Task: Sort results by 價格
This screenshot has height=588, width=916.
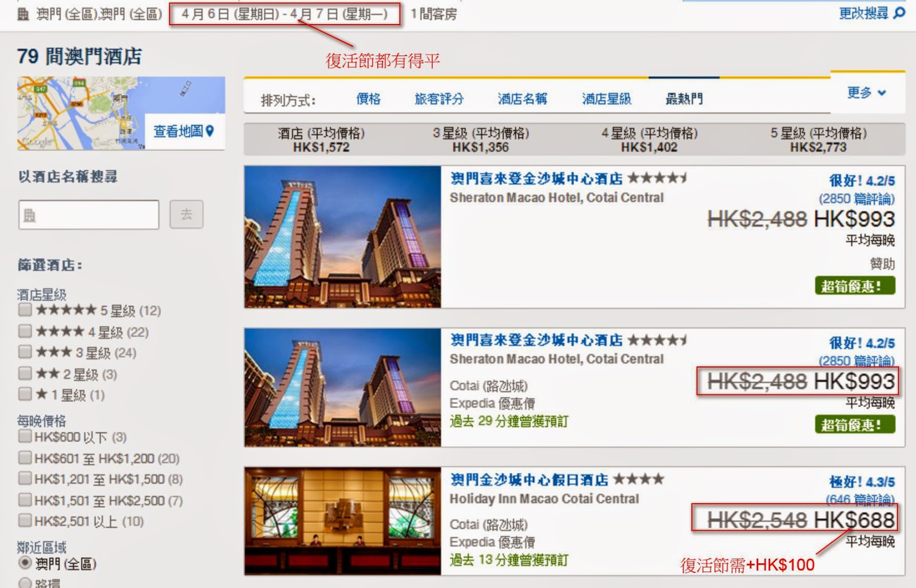Action: [x=369, y=99]
